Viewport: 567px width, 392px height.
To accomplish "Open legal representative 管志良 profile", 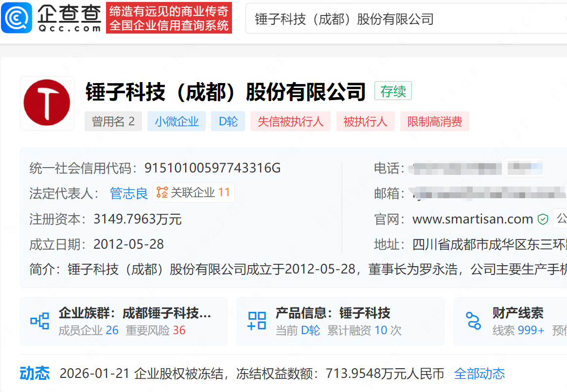I will tap(129, 193).
